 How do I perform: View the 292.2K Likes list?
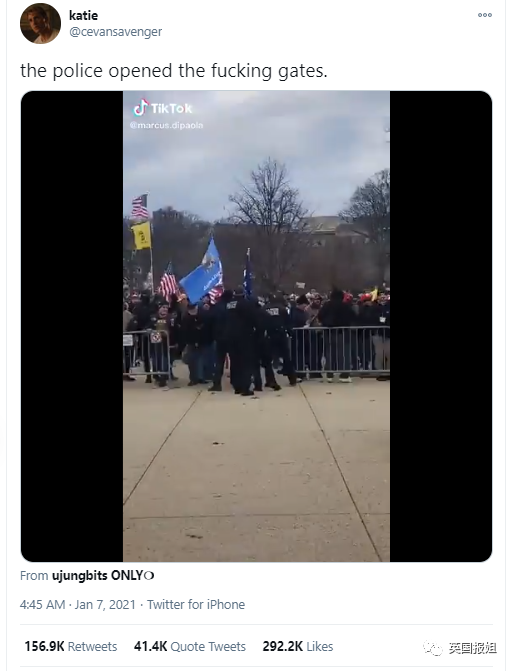tap(298, 646)
